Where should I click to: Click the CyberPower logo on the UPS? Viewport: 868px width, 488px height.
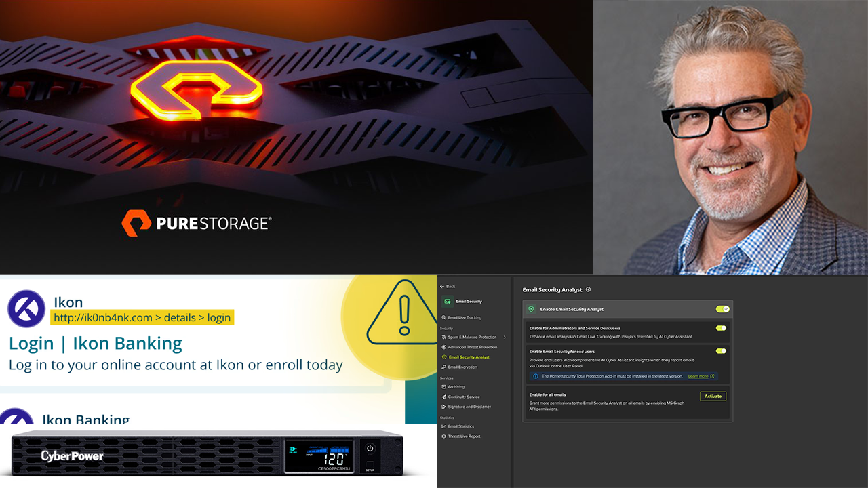pyautogui.click(x=72, y=455)
